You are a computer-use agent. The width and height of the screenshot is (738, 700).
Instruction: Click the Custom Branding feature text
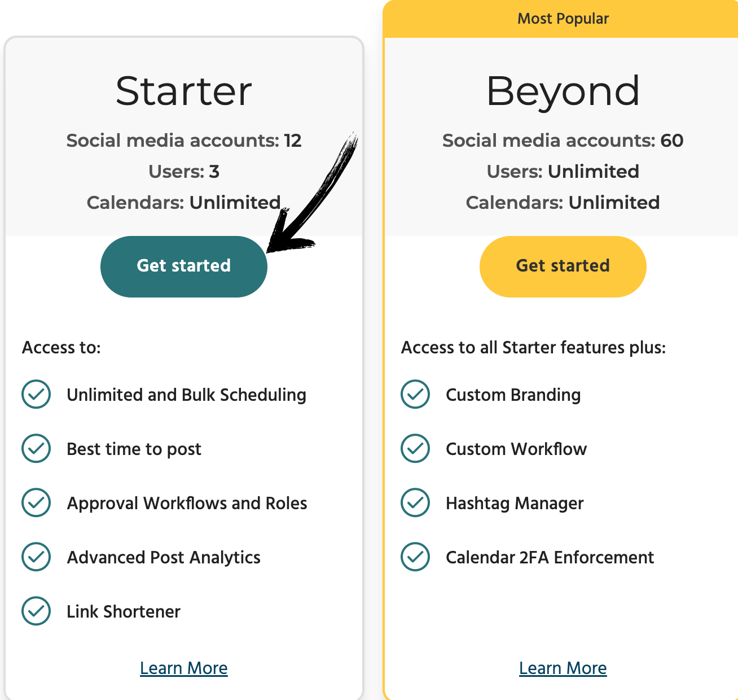coord(513,395)
